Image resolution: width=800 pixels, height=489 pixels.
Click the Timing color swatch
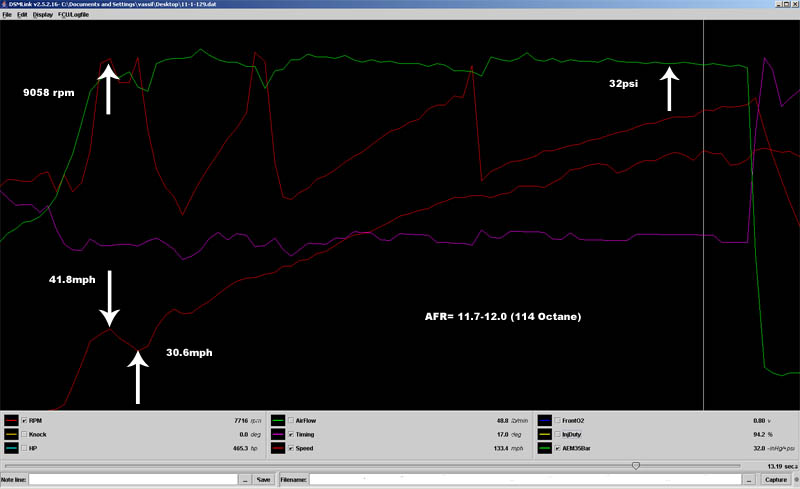[x=279, y=435]
